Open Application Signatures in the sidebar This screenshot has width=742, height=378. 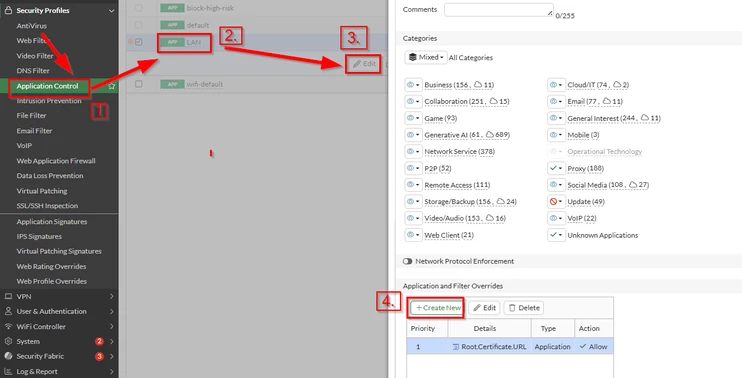52,221
